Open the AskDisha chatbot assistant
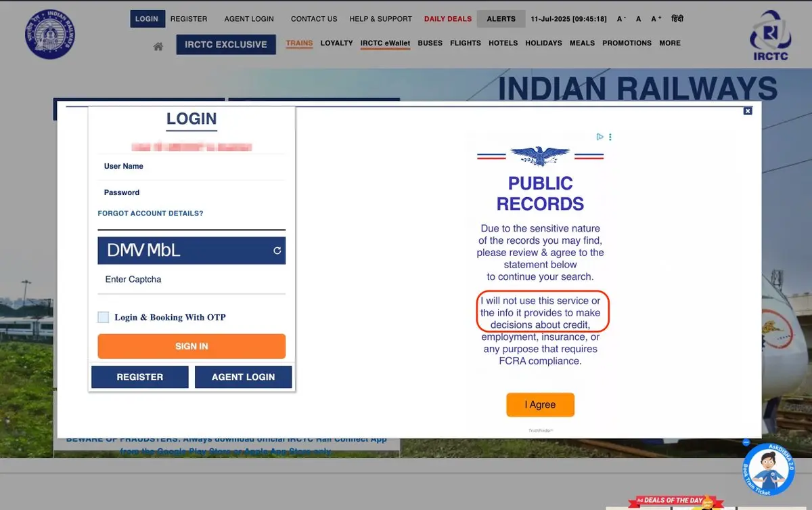The image size is (812, 510). point(768,469)
